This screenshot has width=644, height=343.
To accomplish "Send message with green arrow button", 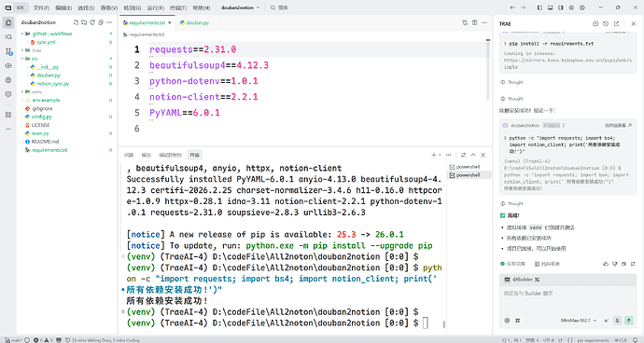I will [629, 321].
